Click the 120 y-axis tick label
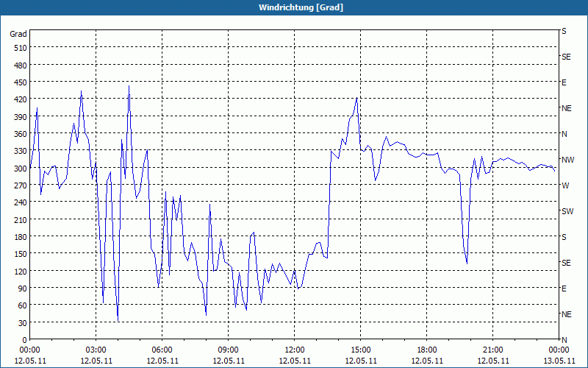 pos(21,271)
